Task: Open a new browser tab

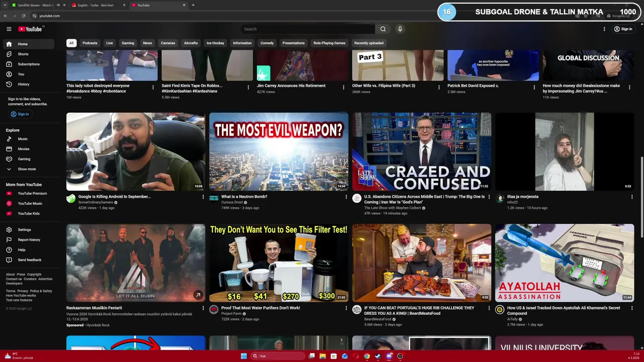Action: pyautogui.click(x=193, y=5)
